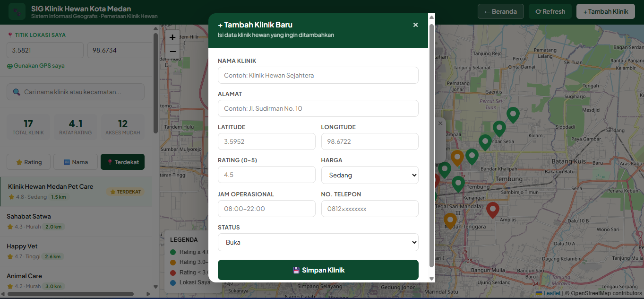Sort clinic list by Nama

point(76,162)
